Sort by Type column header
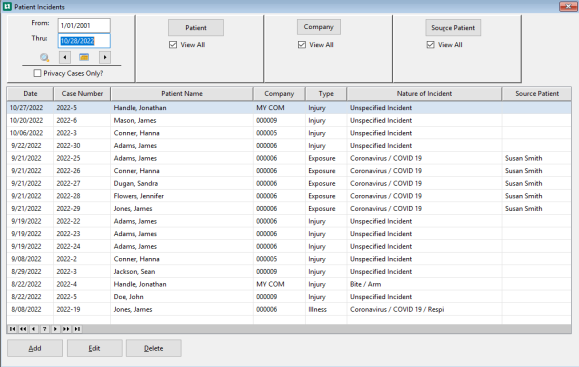The height and width of the screenshot is (367, 579). pos(326,94)
